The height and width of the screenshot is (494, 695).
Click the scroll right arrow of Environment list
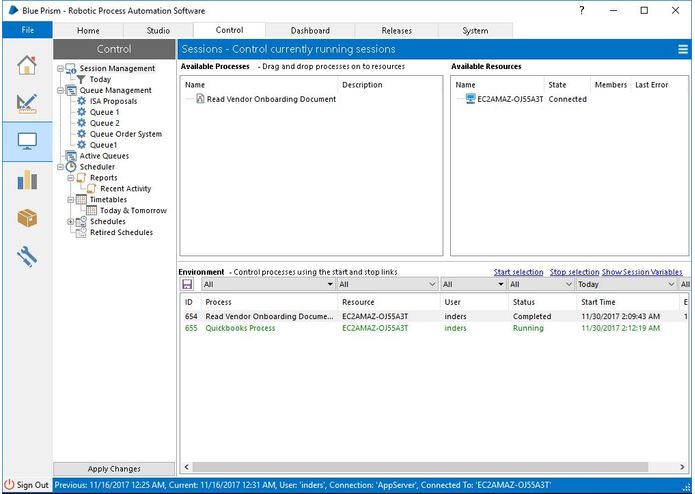coord(682,467)
